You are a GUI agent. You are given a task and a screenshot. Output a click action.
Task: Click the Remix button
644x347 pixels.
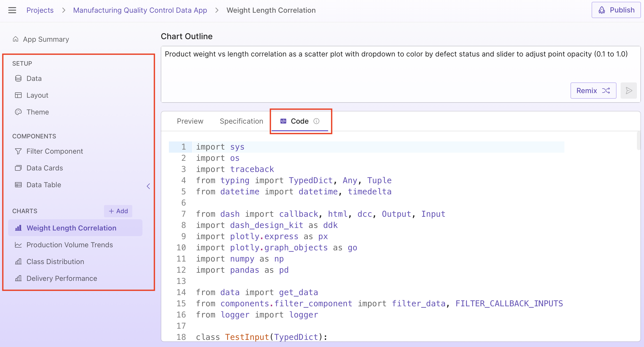(x=593, y=91)
